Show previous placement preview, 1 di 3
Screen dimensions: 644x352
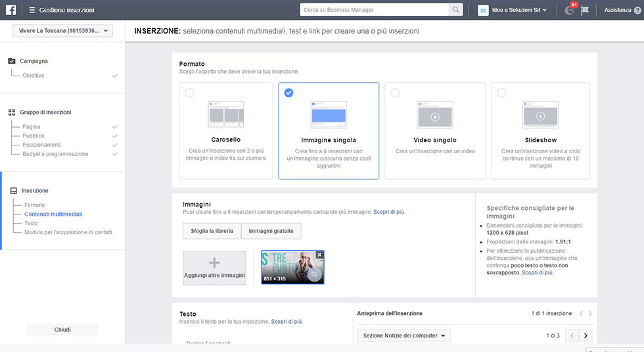pyautogui.click(x=572, y=336)
